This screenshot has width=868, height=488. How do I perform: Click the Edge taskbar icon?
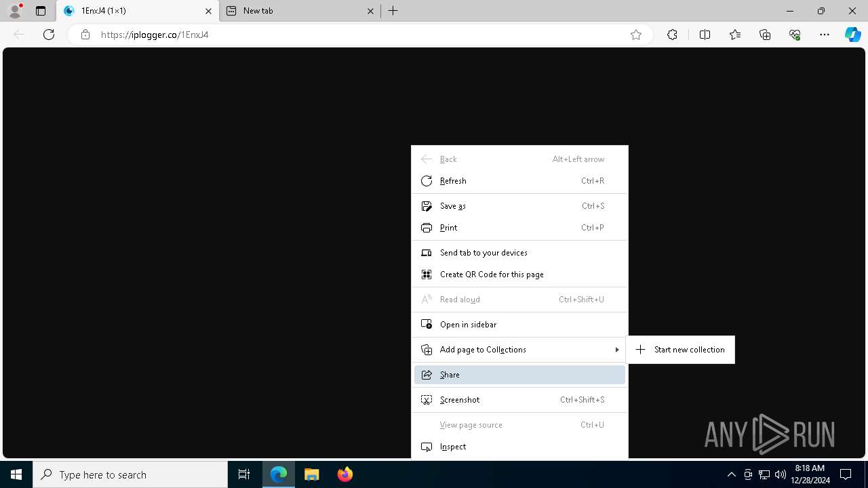tap(279, 474)
